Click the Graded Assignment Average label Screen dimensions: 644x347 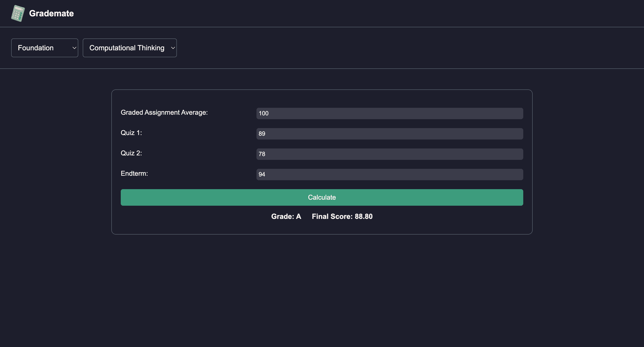pos(164,112)
